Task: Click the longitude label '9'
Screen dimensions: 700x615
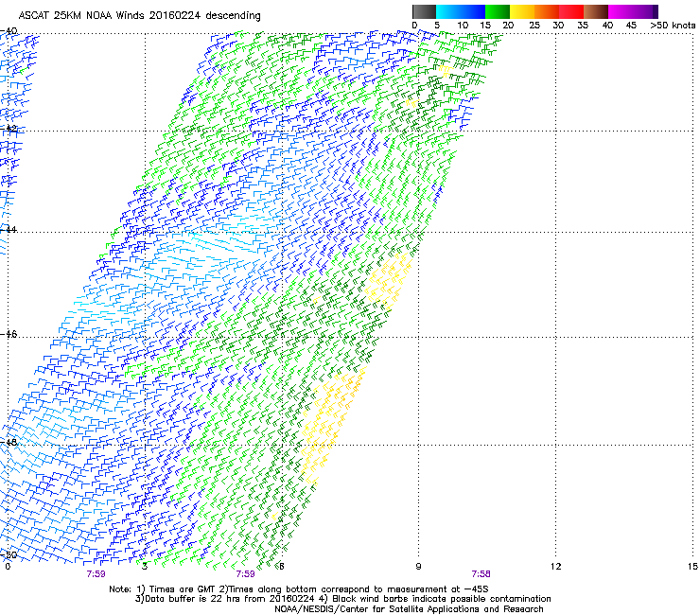Action: point(418,567)
